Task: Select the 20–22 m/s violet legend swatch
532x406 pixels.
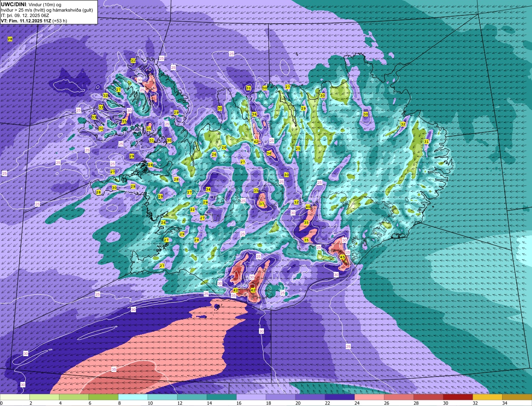Action: coord(310,397)
